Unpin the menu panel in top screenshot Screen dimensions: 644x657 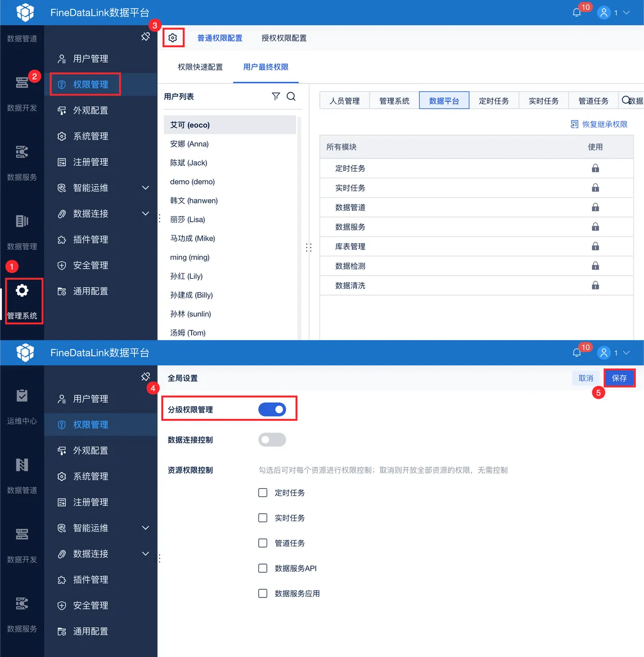145,36
